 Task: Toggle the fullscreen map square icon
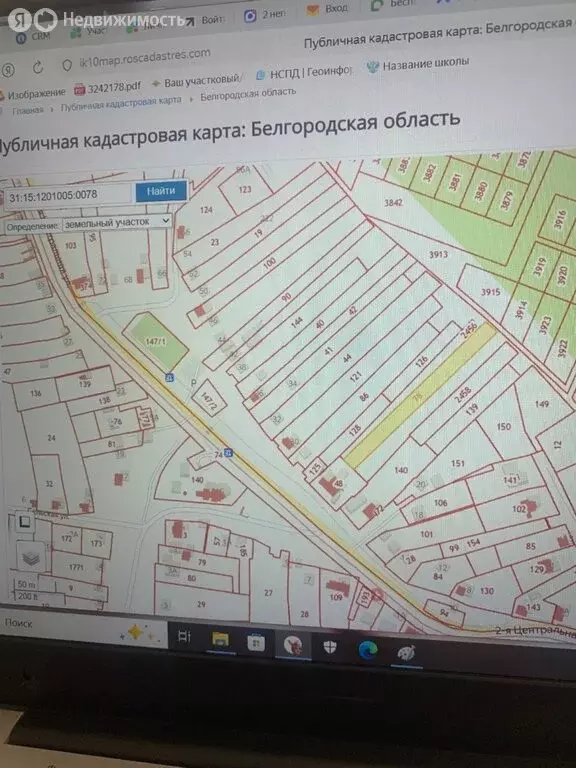point(24,523)
